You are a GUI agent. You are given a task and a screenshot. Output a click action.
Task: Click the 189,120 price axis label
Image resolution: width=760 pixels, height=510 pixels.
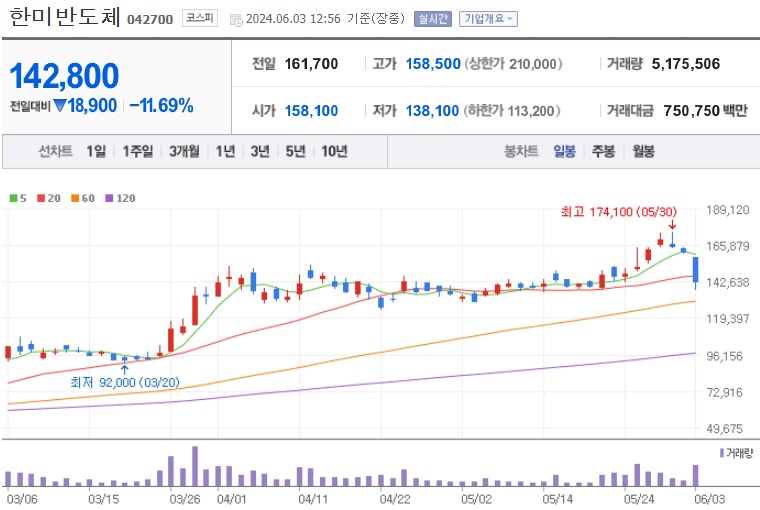(728, 210)
